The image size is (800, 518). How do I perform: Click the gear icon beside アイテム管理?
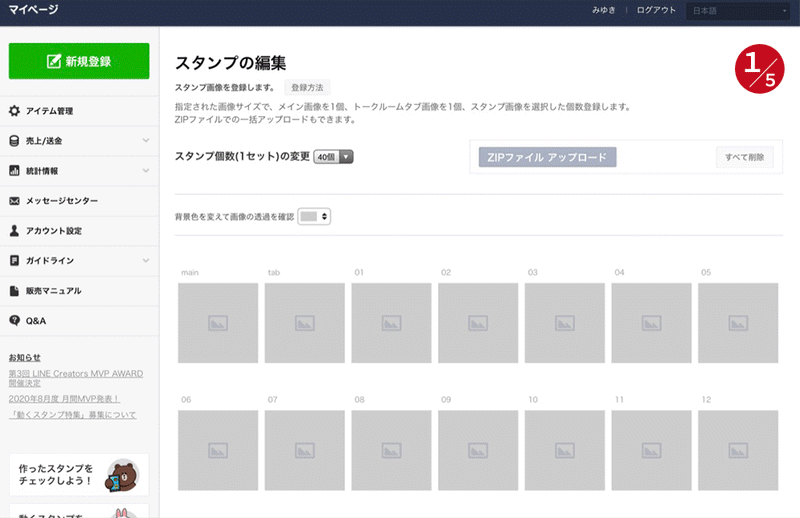14,111
